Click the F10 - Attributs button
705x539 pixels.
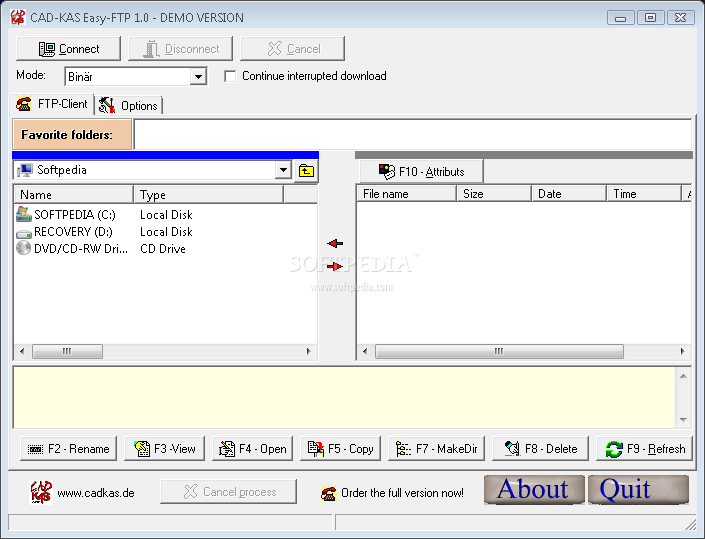coord(421,172)
